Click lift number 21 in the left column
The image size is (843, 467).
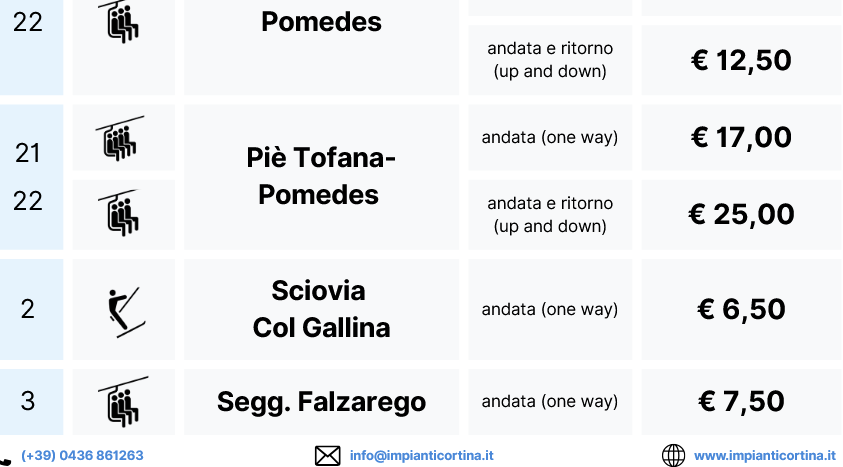point(28,153)
